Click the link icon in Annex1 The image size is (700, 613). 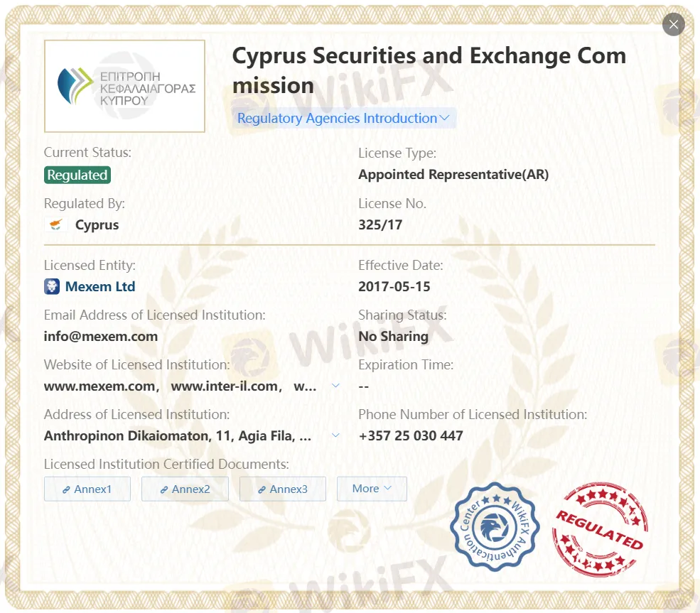(x=66, y=489)
